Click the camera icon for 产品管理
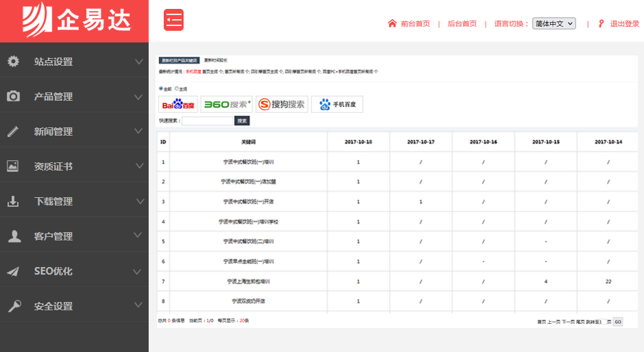This screenshot has height=352, width=644. (x=13, y=97)
